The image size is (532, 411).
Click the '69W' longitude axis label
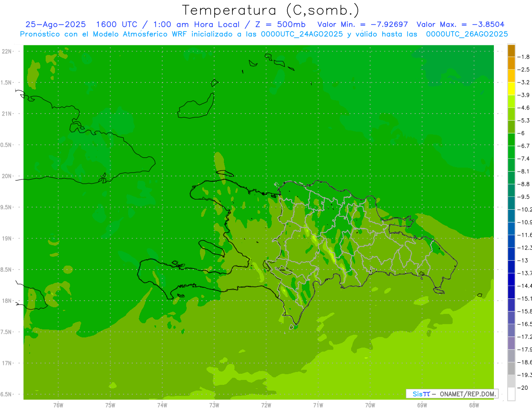click(x=422, y=405)
